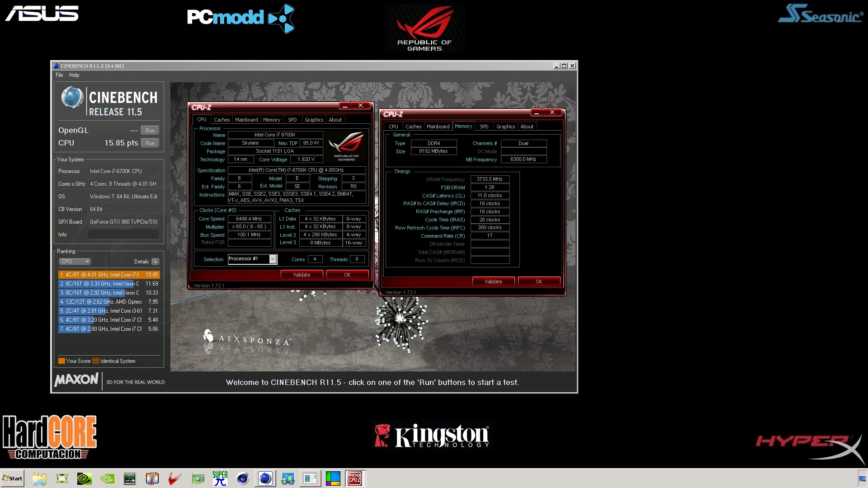The height and width of the screenshot is (488, 868).
Task: Select ranking entry 6 Core i7 5.48
Action: 109,320
